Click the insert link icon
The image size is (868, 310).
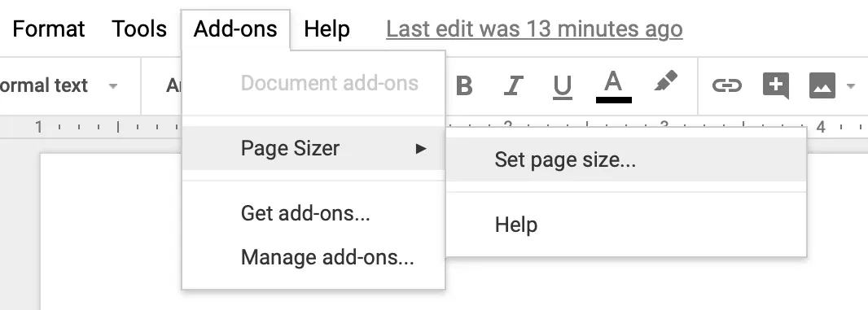pyautogui.click(x=726, y=85)
